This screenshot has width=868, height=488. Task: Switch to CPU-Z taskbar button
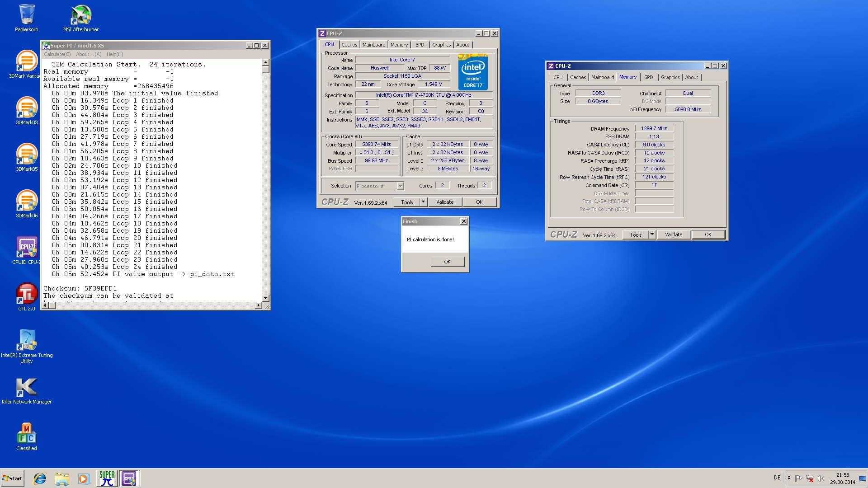[129, 478]
